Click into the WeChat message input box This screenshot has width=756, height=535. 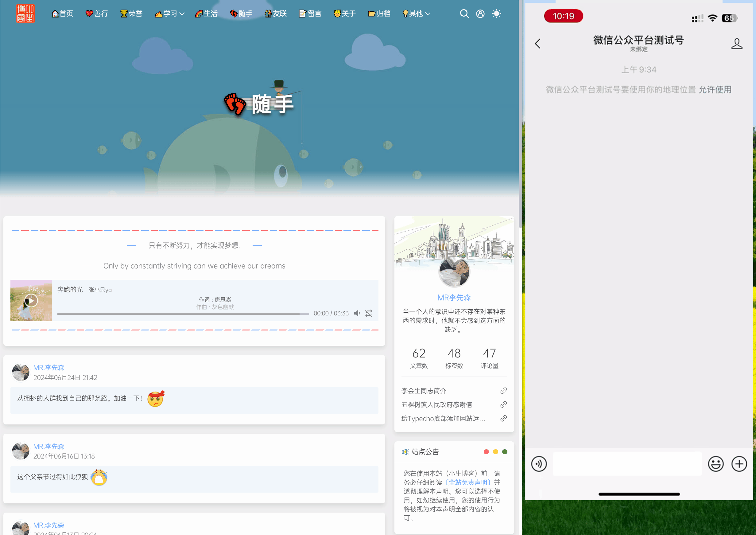coord(627,464)
